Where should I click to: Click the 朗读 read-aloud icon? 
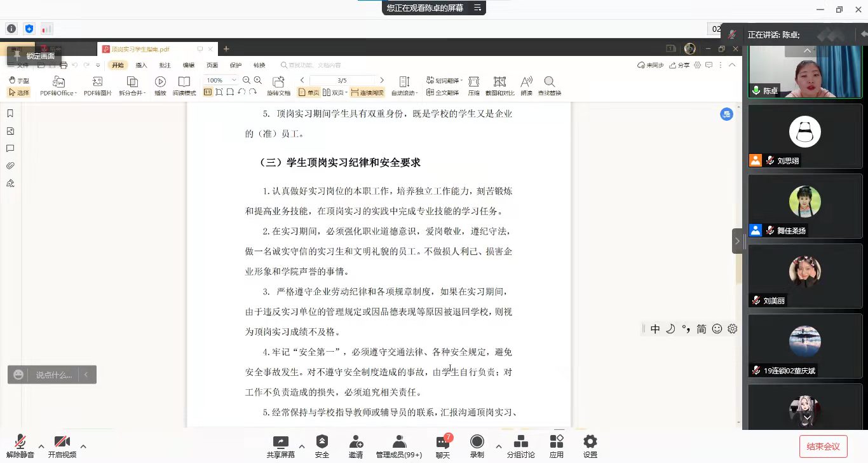(x=526, y=86)
